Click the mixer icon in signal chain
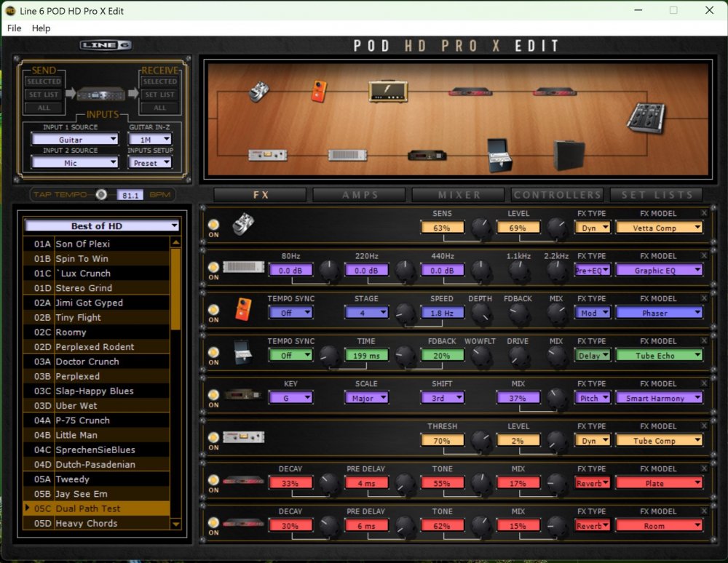 [x=646, y=117]
